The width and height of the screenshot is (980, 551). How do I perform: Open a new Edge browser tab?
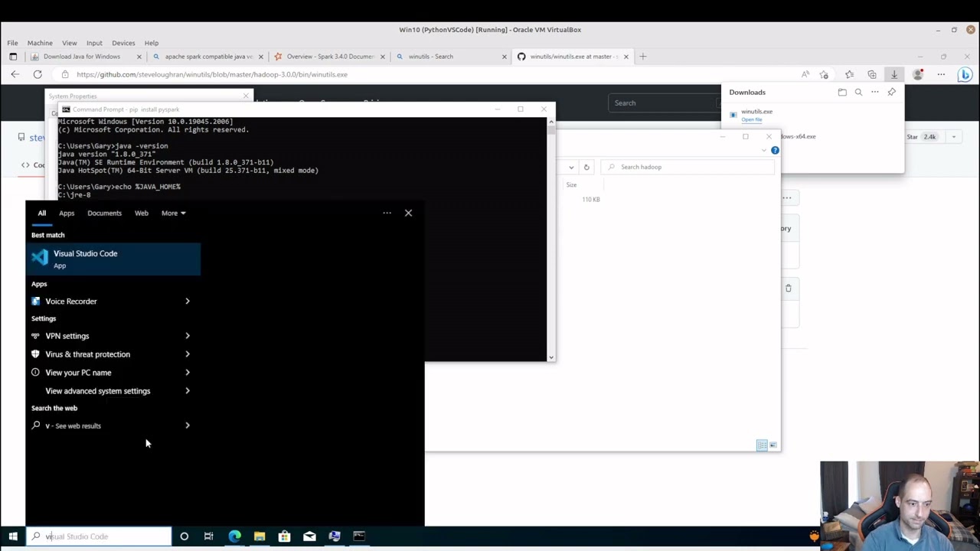point(642,57)
